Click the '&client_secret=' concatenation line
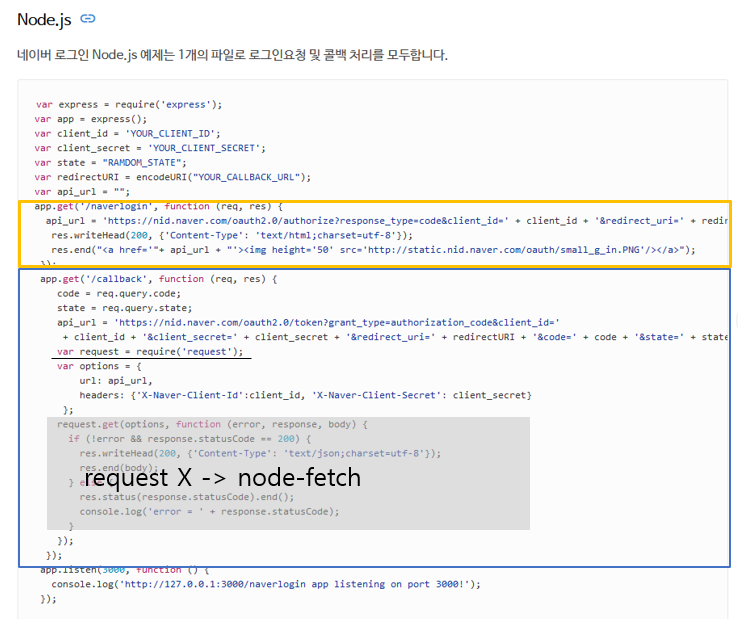 395,337
